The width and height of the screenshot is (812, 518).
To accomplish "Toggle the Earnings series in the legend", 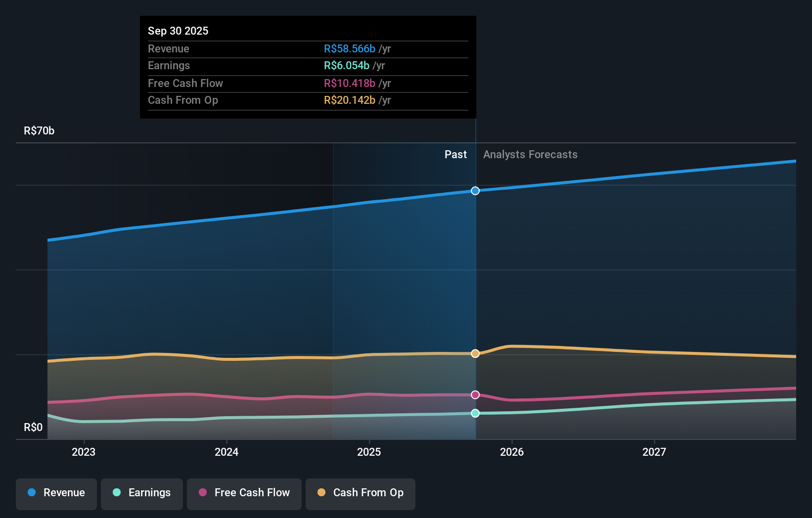I will click(141, 494).
